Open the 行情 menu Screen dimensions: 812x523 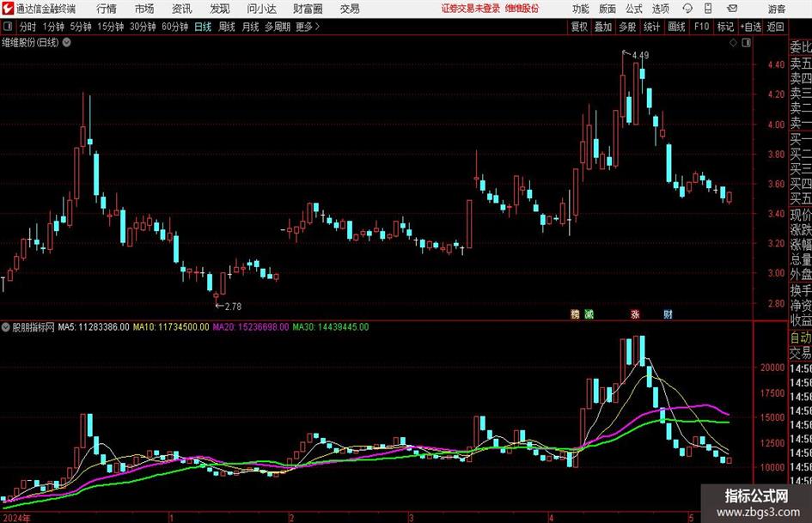point(107,9)
